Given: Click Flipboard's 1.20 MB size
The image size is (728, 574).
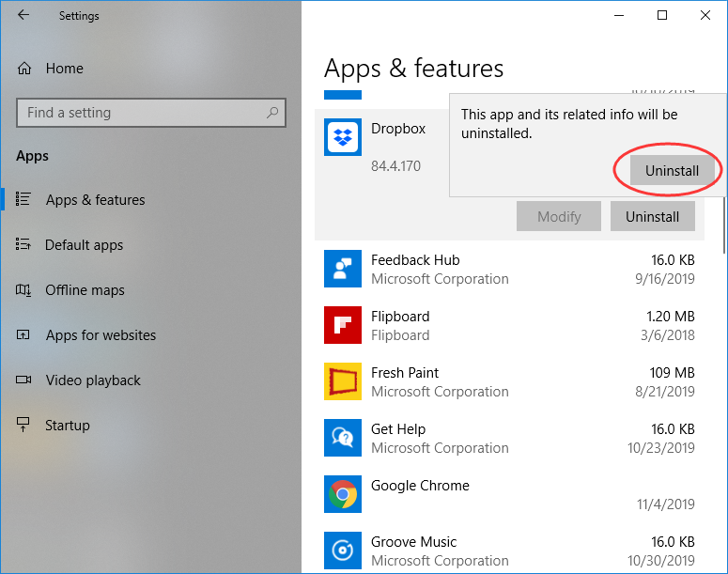Looking at the screenshot, I should [x=671, y=317].
